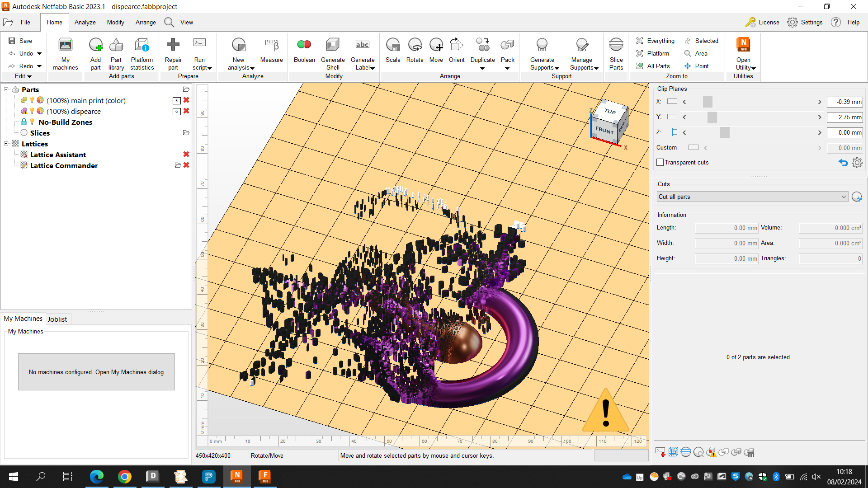Click the Save button
Viewport: 868px width, 488px height.
tap(20, 41)
